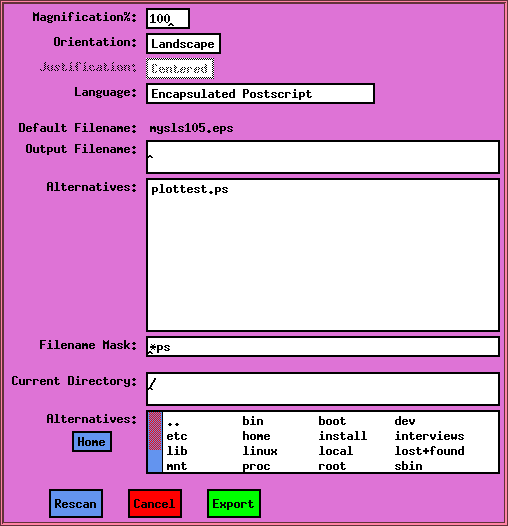Viewport: 508px width, 526px height.
Task: Select the home directory entry
Action: click(256, 436)
